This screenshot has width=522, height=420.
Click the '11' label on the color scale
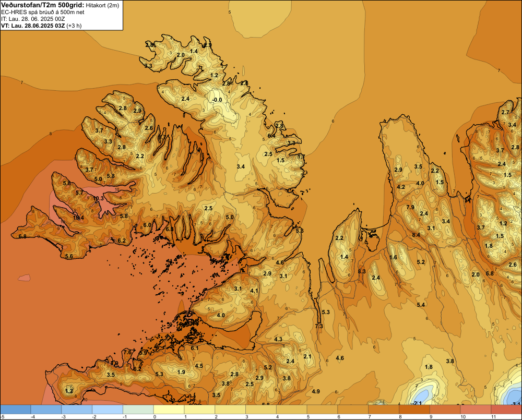(x=493, y=417)
